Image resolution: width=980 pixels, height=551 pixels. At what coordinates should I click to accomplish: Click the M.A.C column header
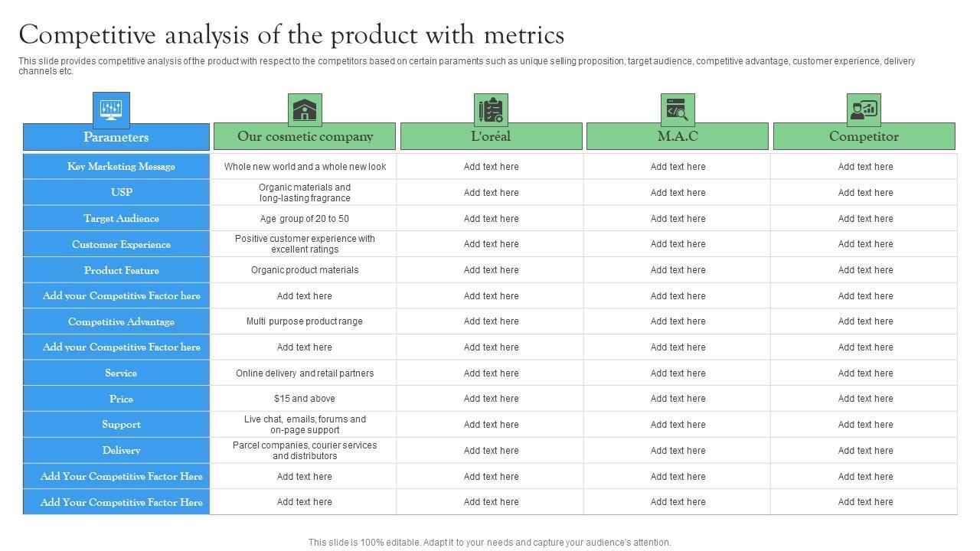(678, 136)
